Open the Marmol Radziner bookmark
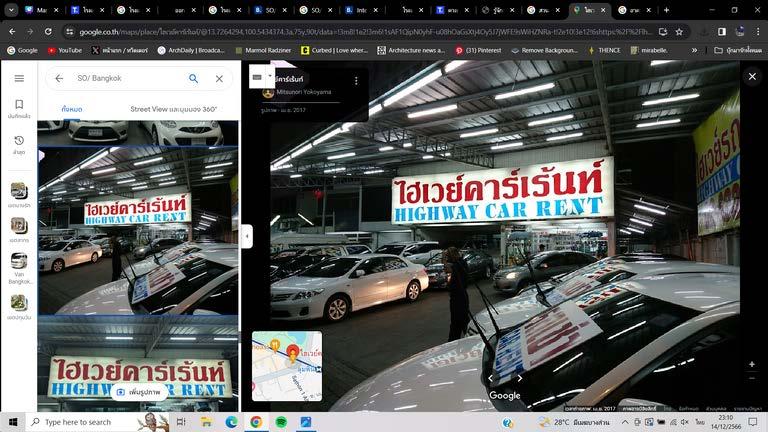Viewport: 768px width, 432px height. point(263,50)
